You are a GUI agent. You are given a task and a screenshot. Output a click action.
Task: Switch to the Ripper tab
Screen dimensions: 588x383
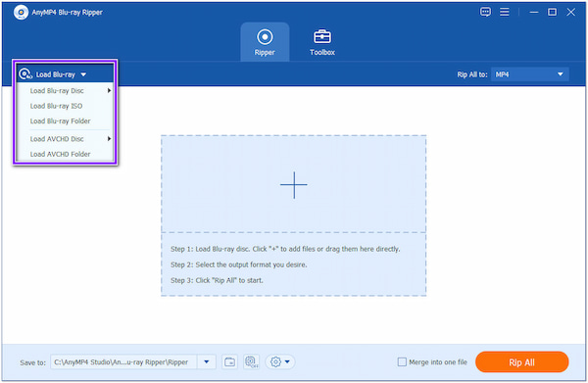(265, 42)
